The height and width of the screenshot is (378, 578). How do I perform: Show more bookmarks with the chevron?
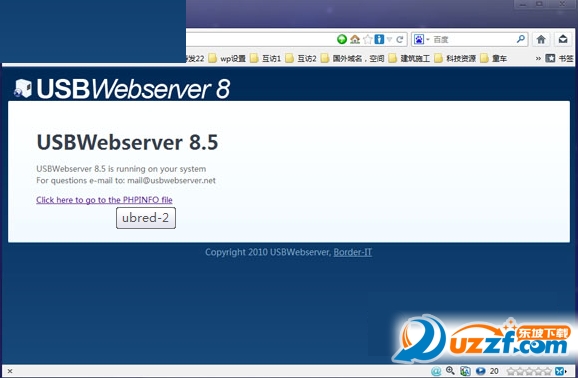coord(538,58)
